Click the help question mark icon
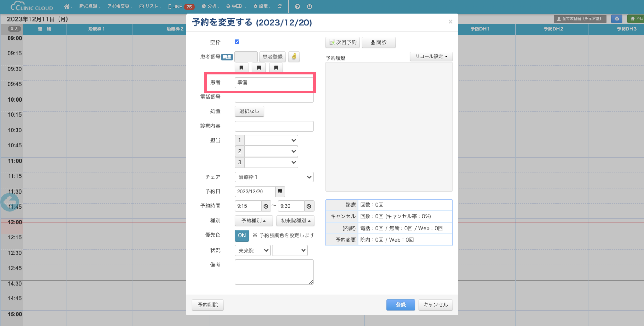This screenshot has height=326, width=644. pyautogui.click(x=297, y=6)
